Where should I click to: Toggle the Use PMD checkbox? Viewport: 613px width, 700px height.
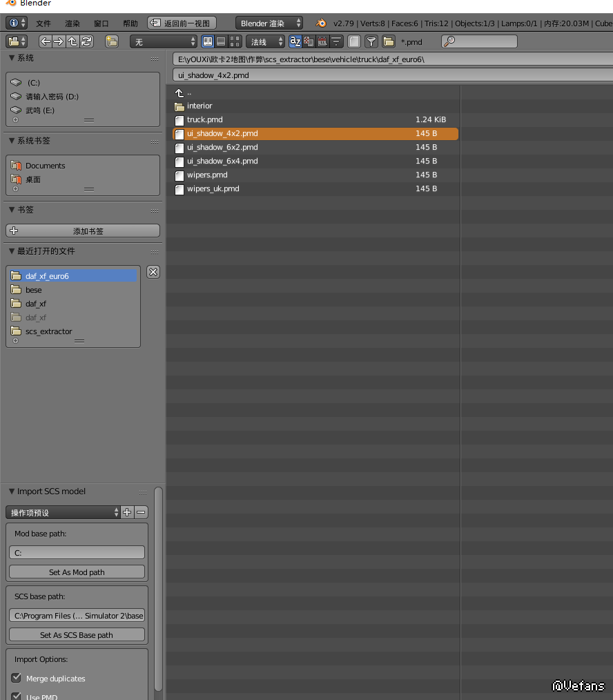click(x=17, y=696)
